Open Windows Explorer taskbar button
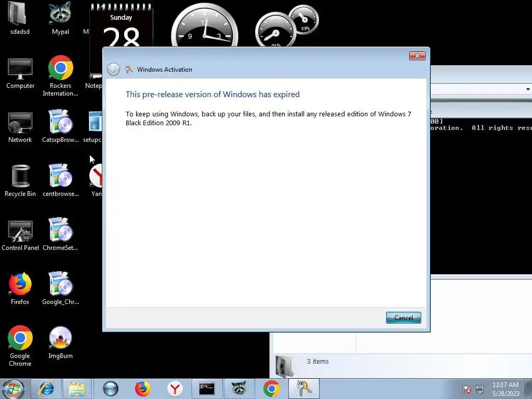Viewport: 532px width, 399px height. point(77,389)
